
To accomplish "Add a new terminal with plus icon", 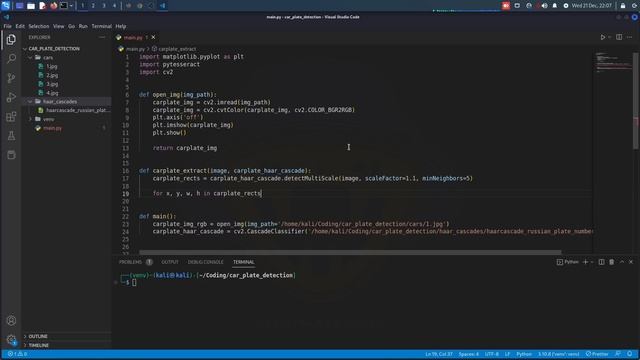I will (x=585, y=262).
